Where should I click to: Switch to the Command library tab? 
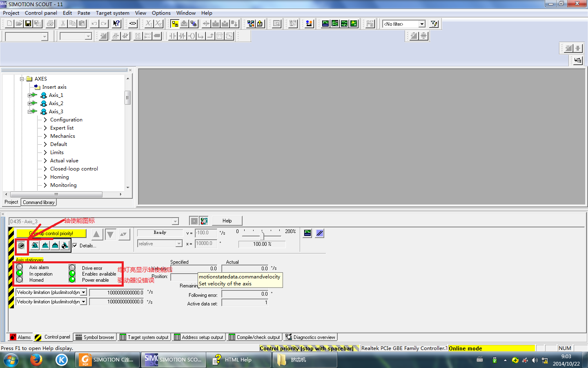coord(39,202)
